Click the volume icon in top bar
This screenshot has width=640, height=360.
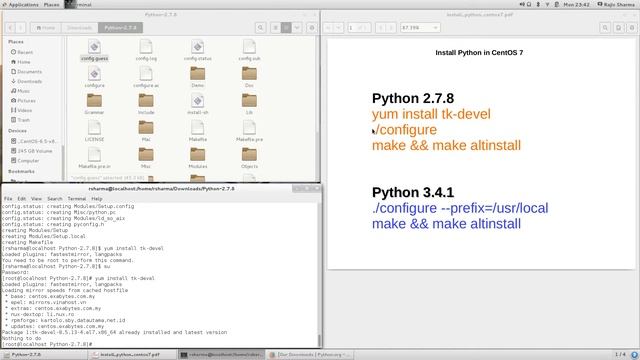[522, 4]
